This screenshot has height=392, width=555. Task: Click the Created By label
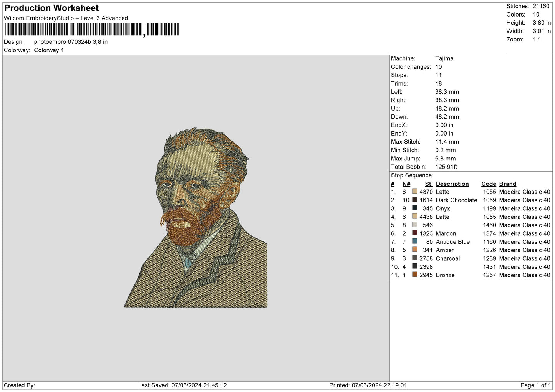19,385
